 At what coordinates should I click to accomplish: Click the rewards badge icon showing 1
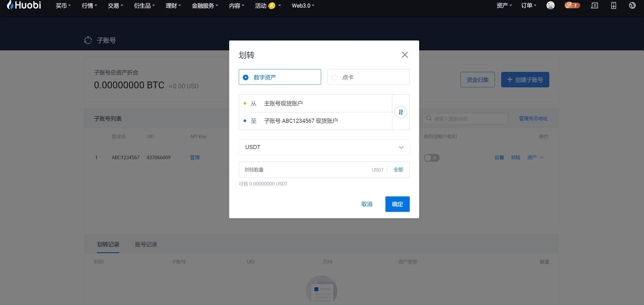[572, 5]
